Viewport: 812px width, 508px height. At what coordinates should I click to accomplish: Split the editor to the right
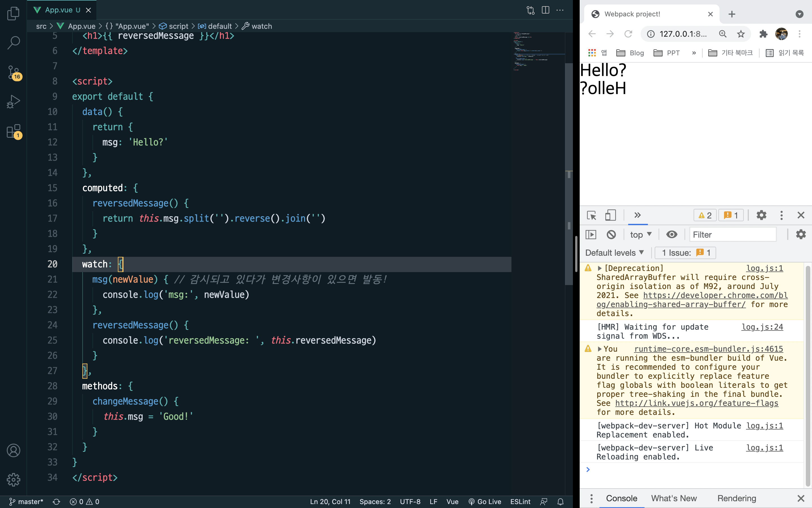coord(546,10)
